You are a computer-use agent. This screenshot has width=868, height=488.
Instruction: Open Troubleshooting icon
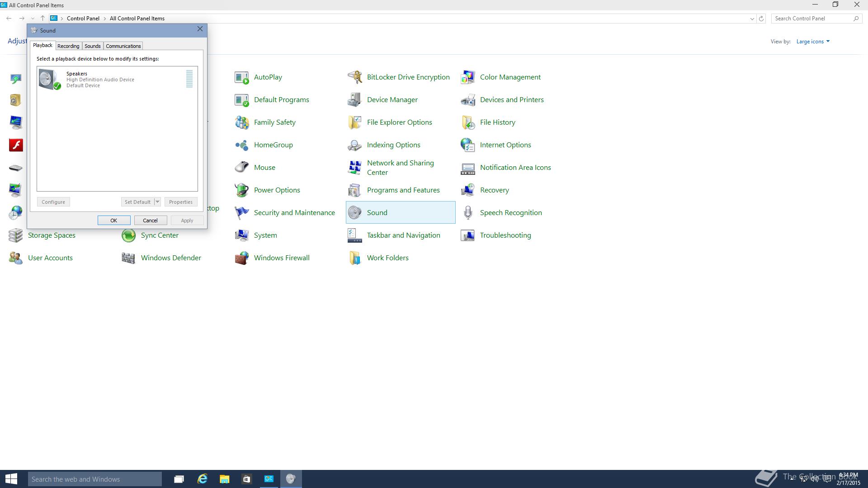468,235
